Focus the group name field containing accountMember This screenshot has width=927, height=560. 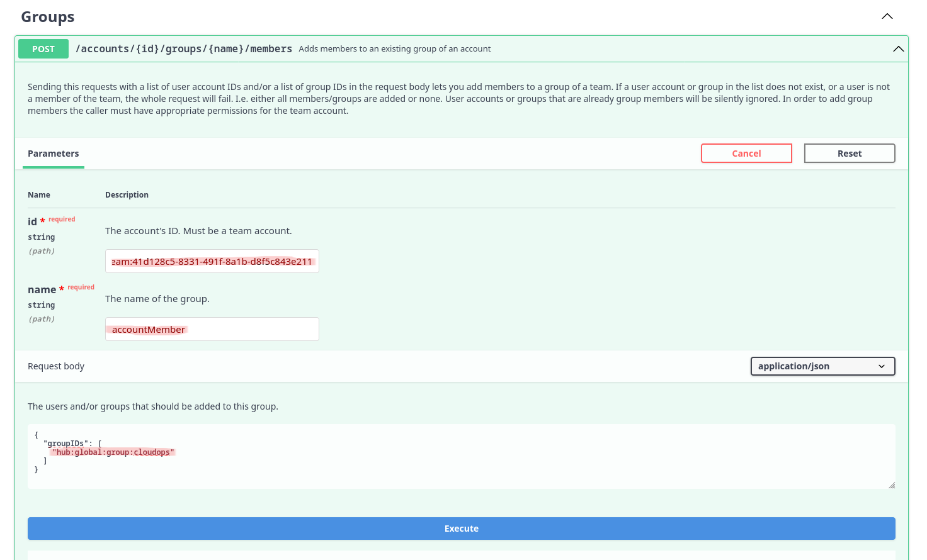[212, 330]
